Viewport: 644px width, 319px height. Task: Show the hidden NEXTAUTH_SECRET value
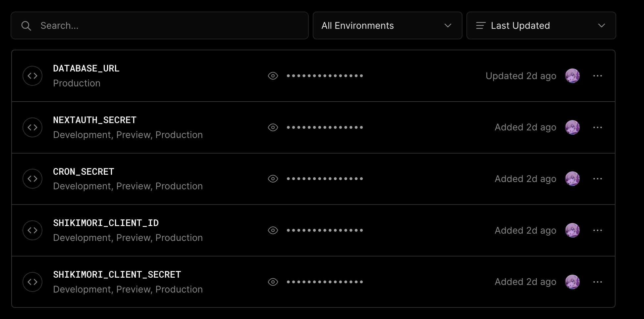pos(273,127)
